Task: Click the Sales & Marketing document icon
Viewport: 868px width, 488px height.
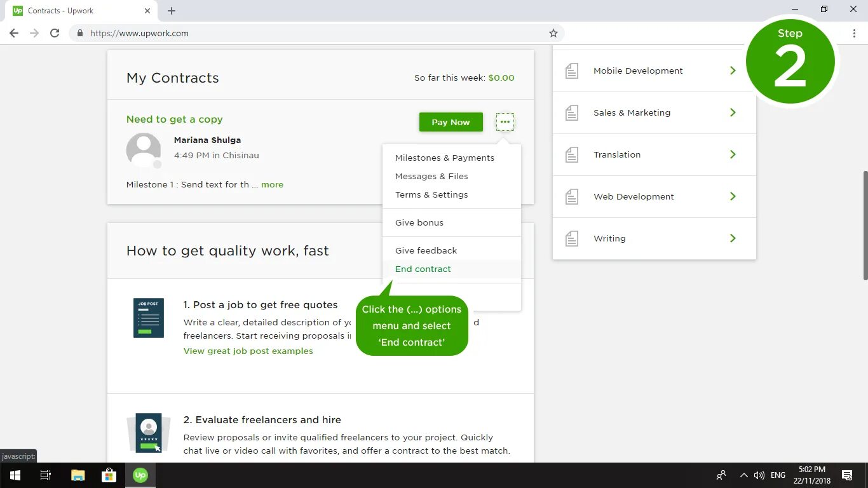Action: tap(572, 112)
